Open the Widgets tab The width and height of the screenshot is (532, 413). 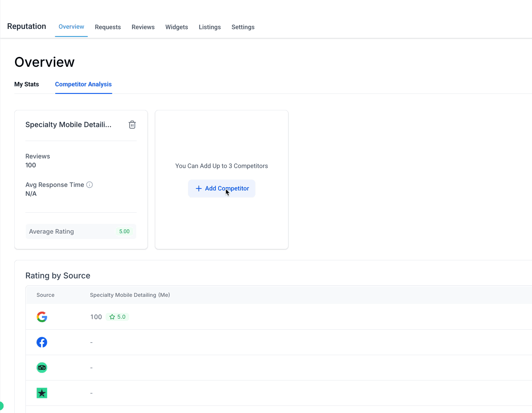coord(176,27)
